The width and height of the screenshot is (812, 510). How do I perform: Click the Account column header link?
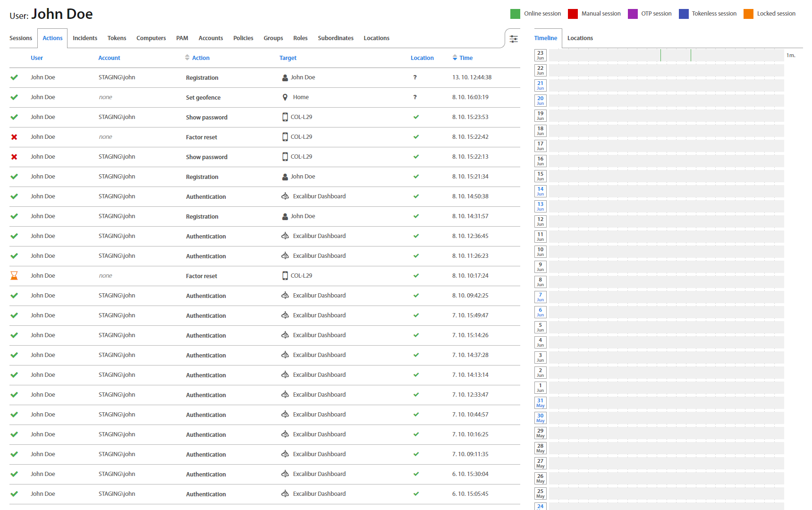point(109,58)
